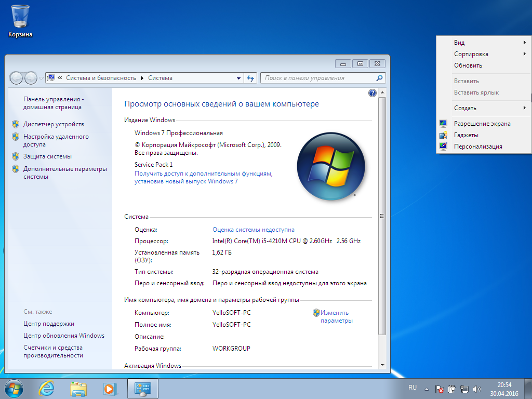Click the network tray icon
532x399 pixels.
464,389
